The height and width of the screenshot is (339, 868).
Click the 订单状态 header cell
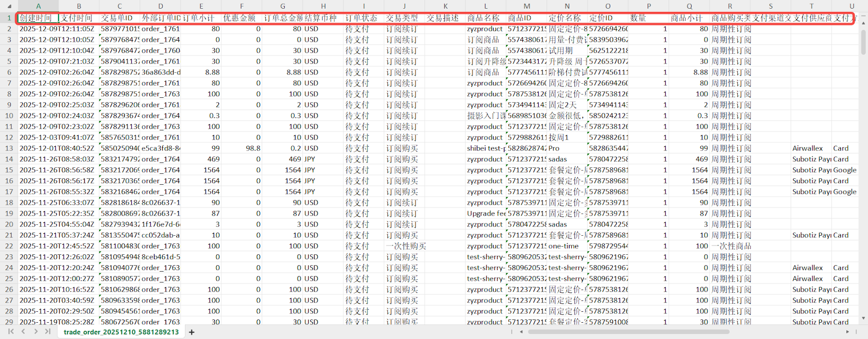[x=363, y=18]
